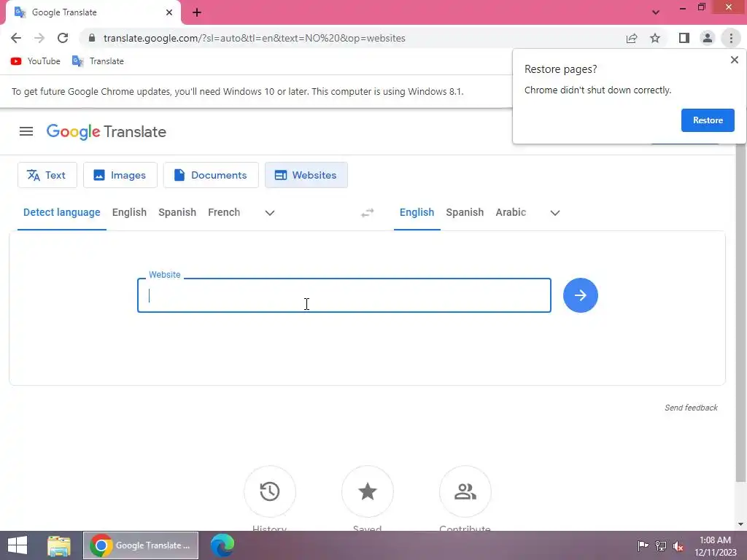The width and height of the screenshot is (747, 560).
Task: Dismiss the Restore pages popup
Action: pos(734,60)
